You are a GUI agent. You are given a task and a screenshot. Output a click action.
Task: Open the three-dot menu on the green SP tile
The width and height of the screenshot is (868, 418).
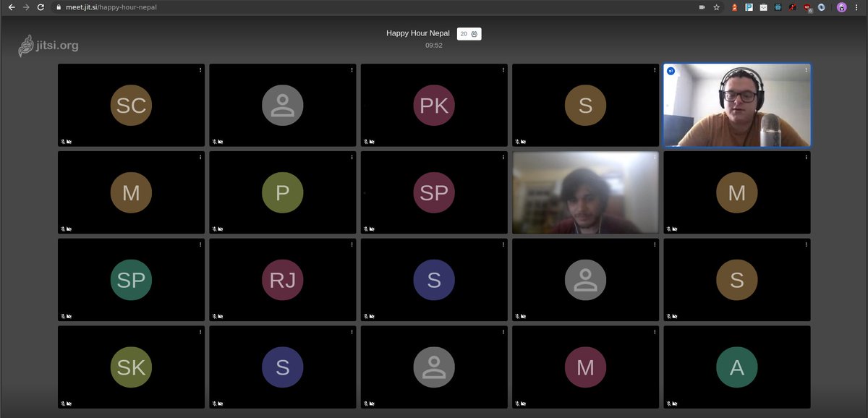pos(200,244)
